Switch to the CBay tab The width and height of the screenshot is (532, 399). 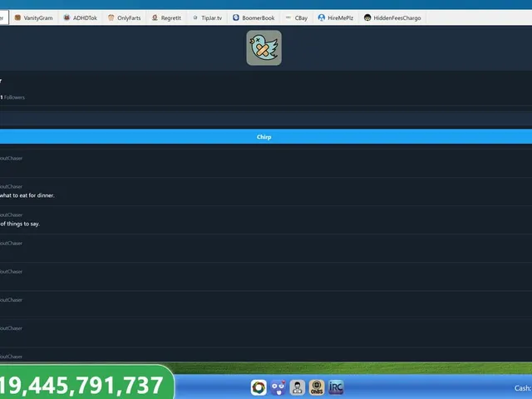pyautogui.click(x=297, y=18)
